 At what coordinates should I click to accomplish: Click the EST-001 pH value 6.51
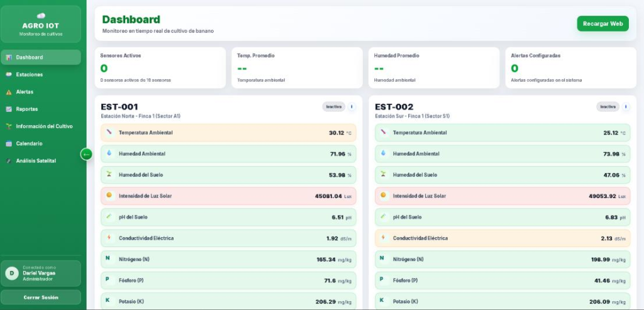338,217
